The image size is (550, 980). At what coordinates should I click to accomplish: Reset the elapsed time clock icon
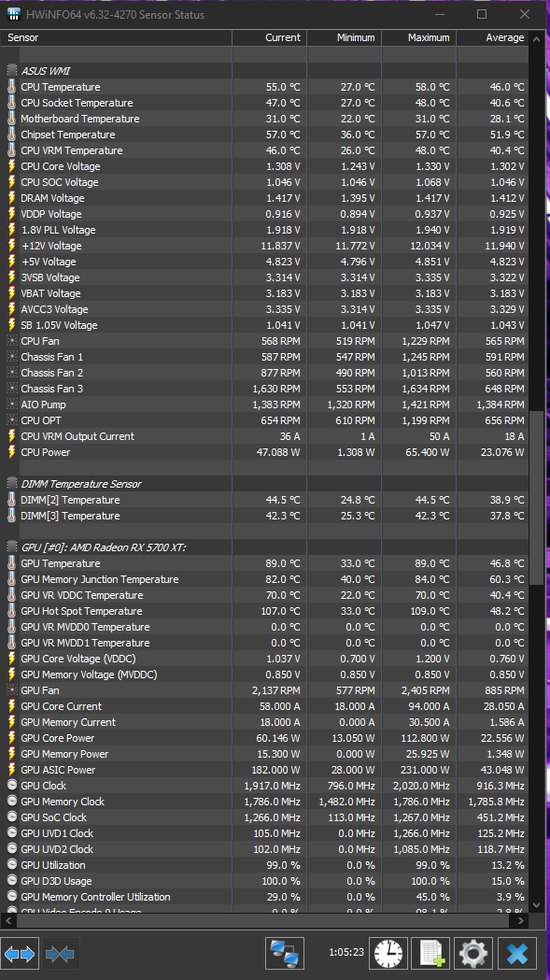388,954
